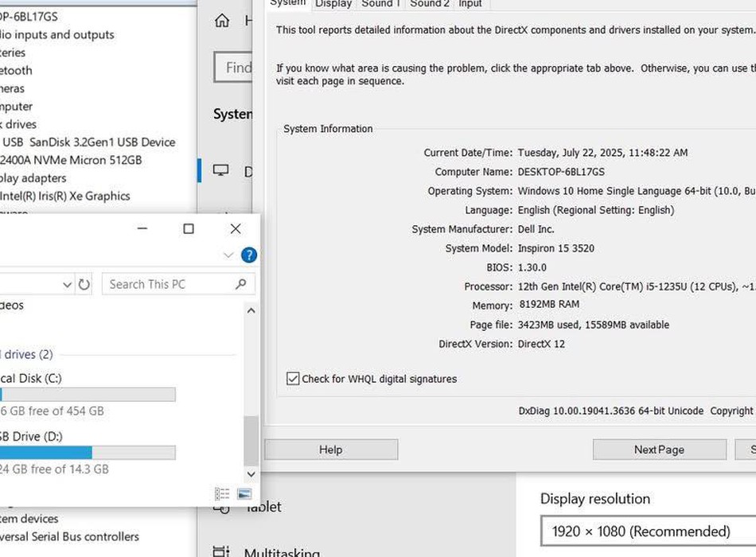Expand the File Explorer ribbon chevron
The image size is (756, 557).
click(x=229, y=255)
